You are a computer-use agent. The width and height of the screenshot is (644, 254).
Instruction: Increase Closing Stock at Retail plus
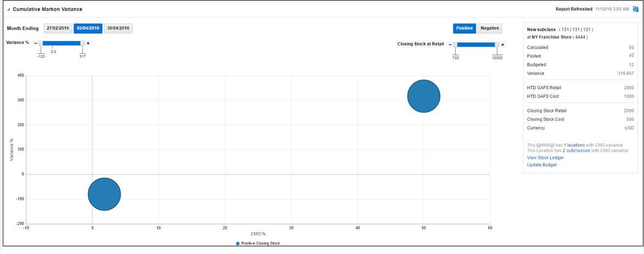(x=503, y=45)
